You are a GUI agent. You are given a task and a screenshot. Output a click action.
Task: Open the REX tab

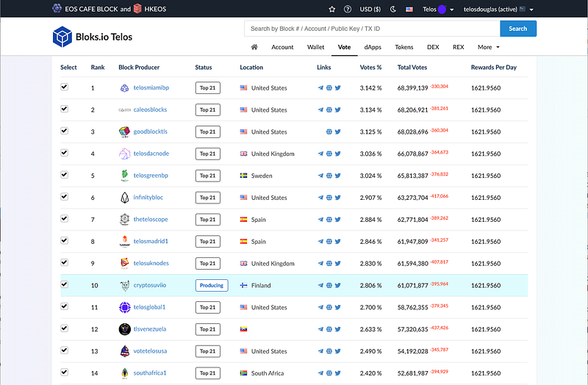(458, 47)
